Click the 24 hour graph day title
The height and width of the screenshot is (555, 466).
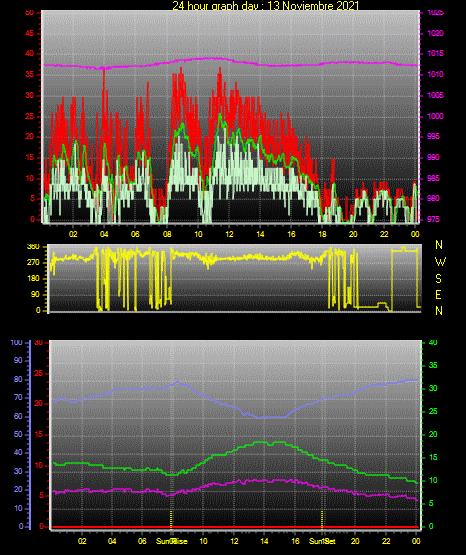point(266,5)
